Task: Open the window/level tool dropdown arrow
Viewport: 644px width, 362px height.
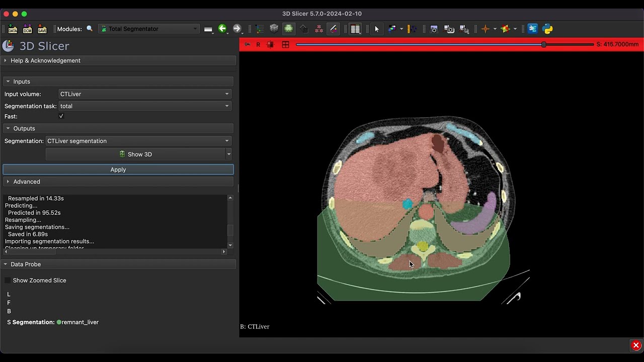Action: (x=401, y=29)
